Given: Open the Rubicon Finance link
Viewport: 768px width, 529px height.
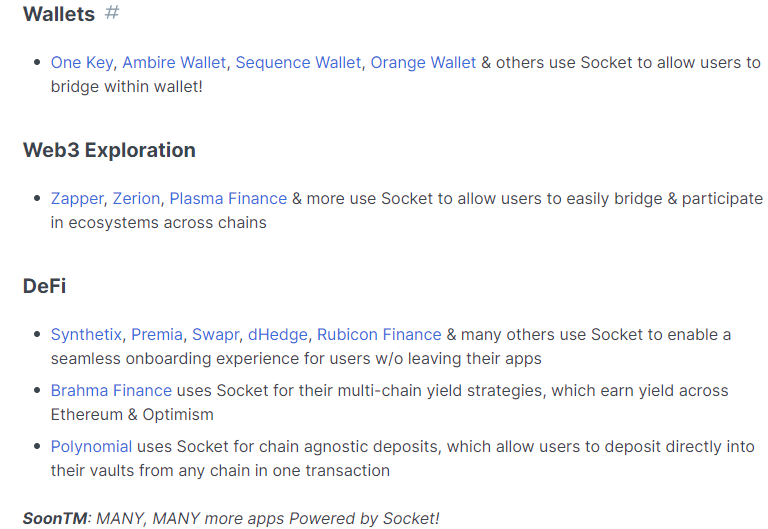Looking at the screenshot, I should point(379,335).
